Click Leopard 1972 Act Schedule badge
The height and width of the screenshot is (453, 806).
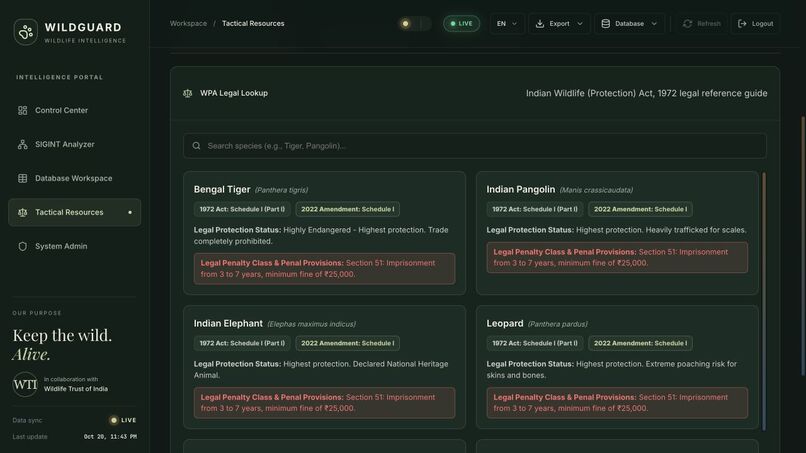(x=535, y=343)
